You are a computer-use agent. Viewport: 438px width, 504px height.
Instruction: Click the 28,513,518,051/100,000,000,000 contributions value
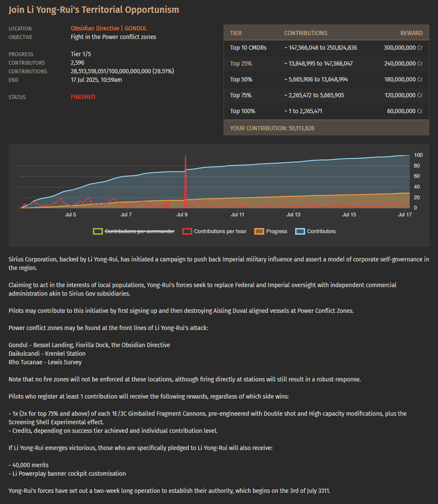[x=122, y=71]
